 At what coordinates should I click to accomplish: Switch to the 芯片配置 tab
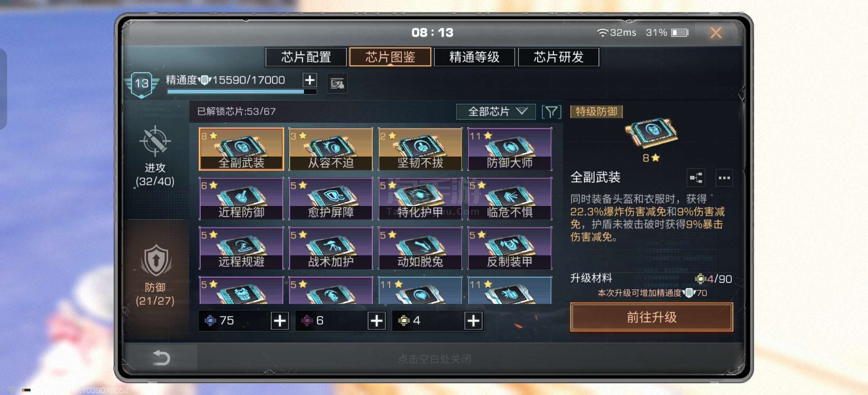point(306,57)
